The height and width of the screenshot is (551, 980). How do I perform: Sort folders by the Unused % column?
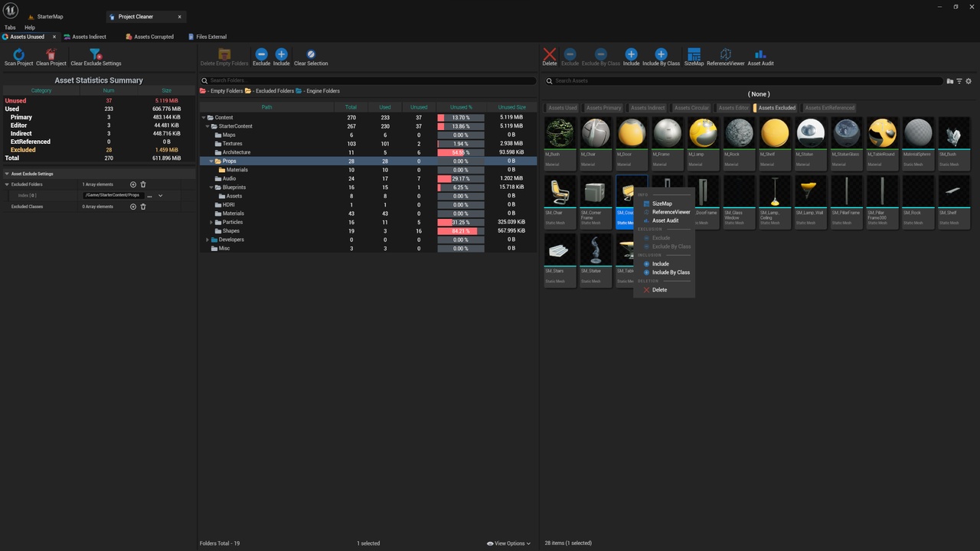(x=461, y=107)
